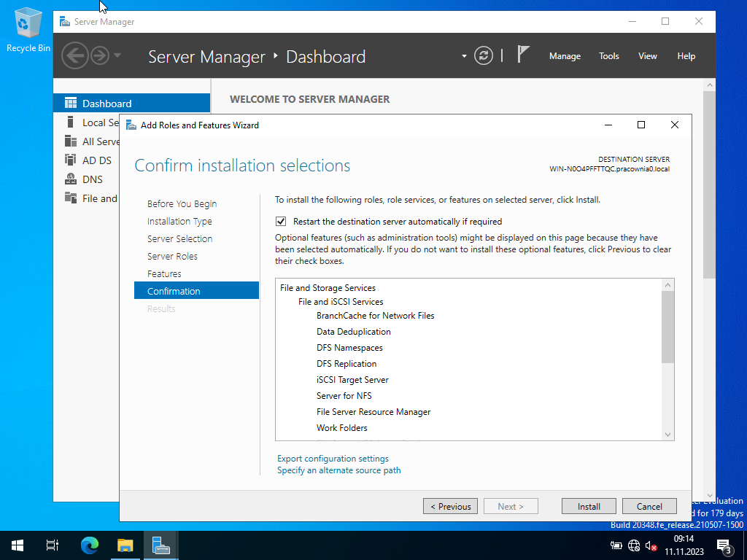The image size is (747, 560).
Task: Click Specify an alternate source path
Action: click(338, 470)
